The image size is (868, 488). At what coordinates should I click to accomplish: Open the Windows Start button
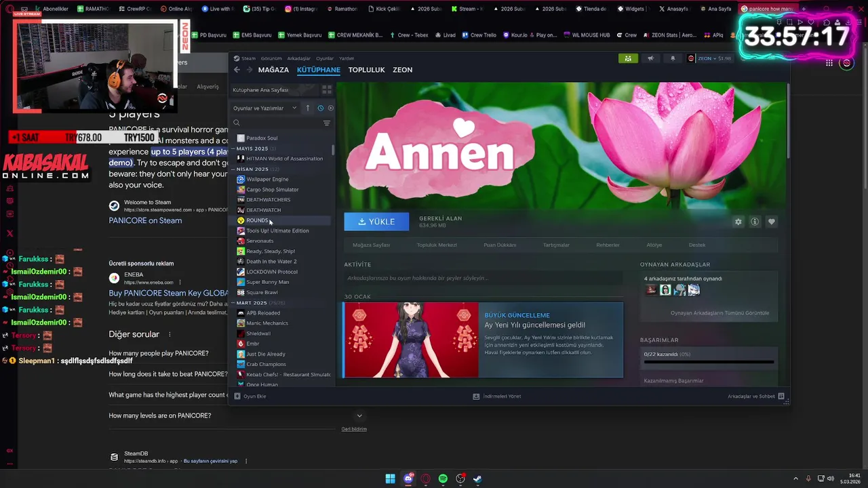point(391,479)
